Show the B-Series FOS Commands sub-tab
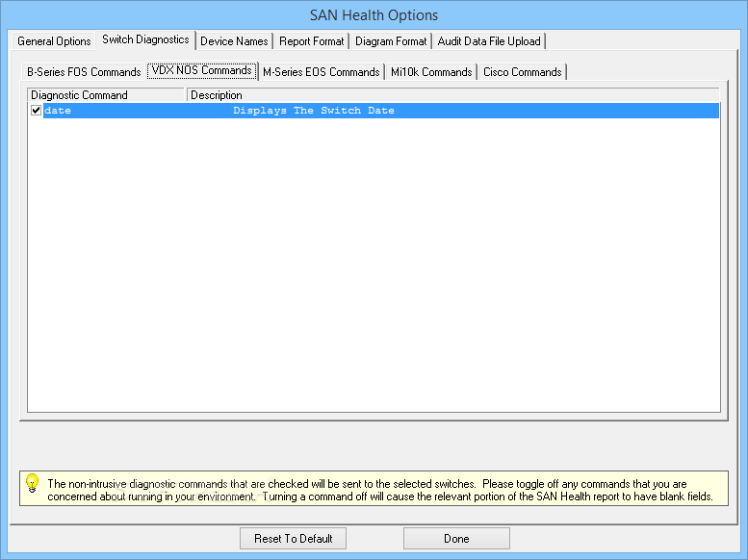 [x=84, y=72]
